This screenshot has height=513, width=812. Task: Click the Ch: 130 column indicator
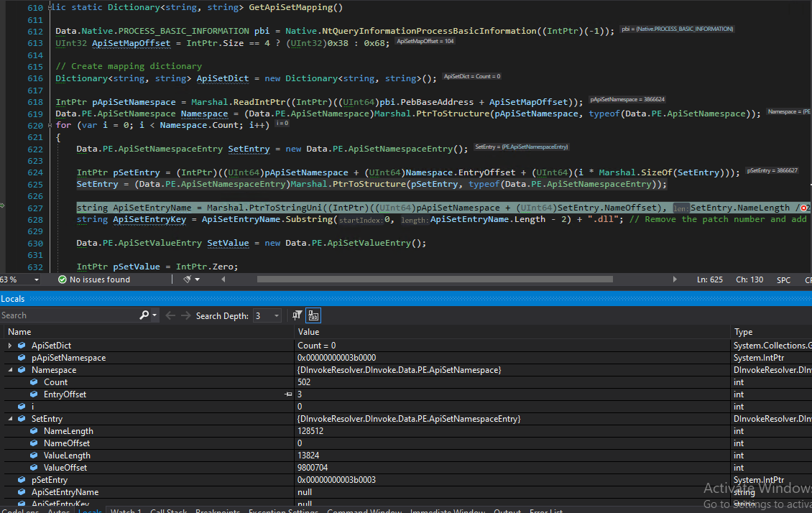[x=749, y=279]
